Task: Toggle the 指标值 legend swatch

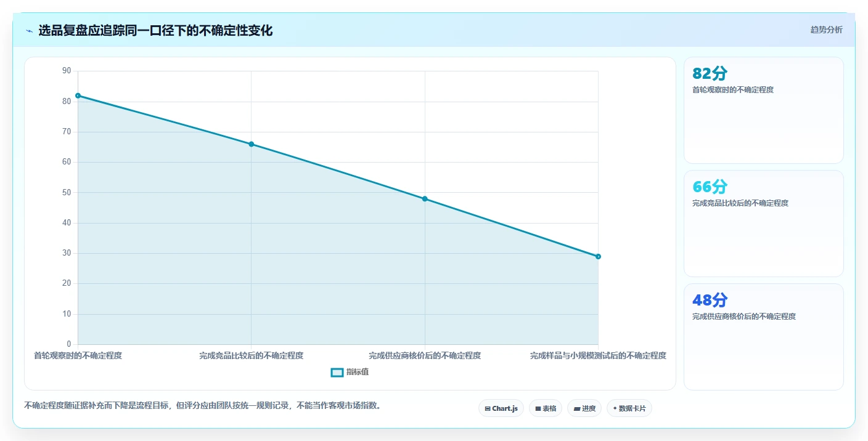Action: [337, 372]
